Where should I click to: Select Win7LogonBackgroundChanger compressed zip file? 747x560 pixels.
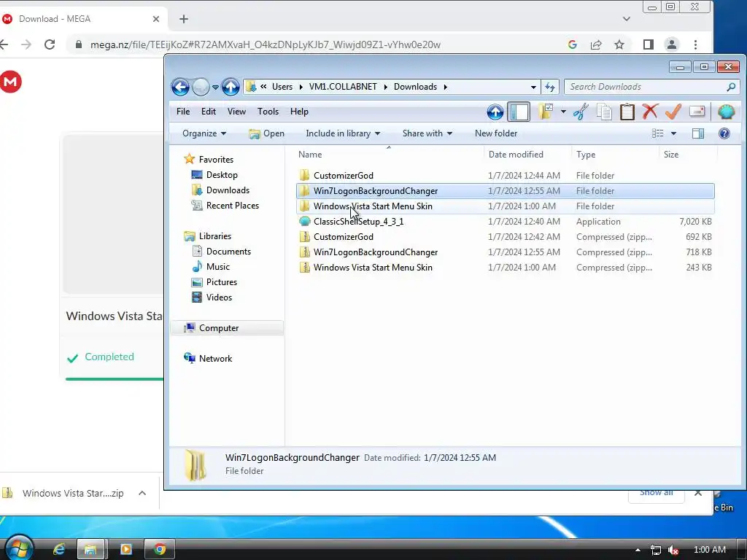pyautogui.click(x=505, y=252)
